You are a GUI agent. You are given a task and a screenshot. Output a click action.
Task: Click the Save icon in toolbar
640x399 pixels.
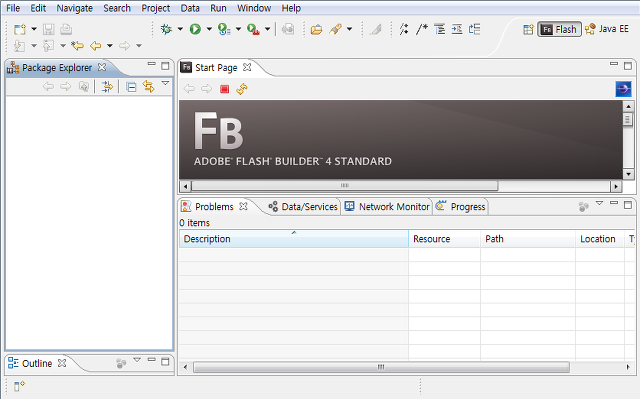click(49, 29)
